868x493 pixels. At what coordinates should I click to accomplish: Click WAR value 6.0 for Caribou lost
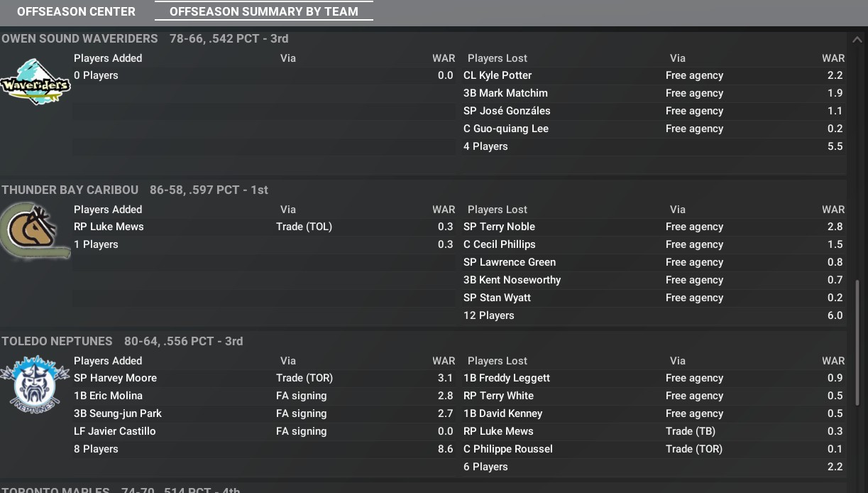pyautogui.click(x=835, y=315)
